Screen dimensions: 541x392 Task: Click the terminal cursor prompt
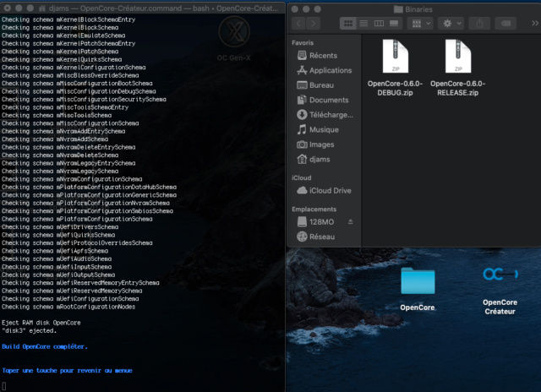tap(3, 386)
